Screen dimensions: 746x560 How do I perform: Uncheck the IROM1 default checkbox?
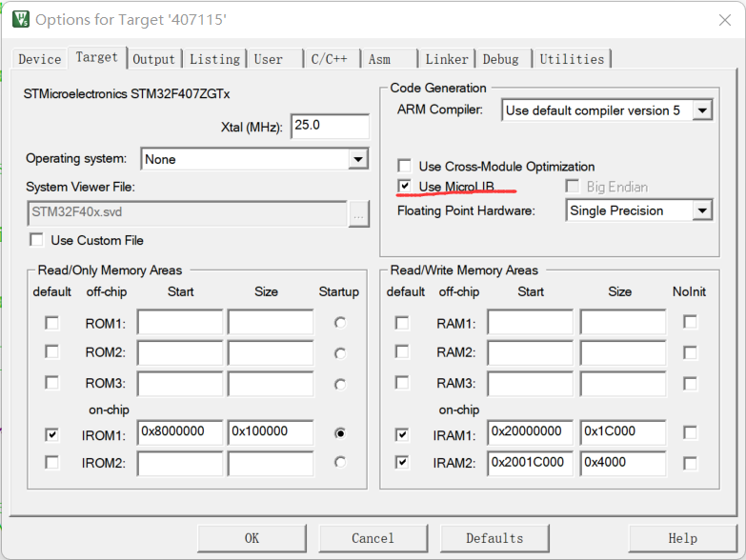51,434
